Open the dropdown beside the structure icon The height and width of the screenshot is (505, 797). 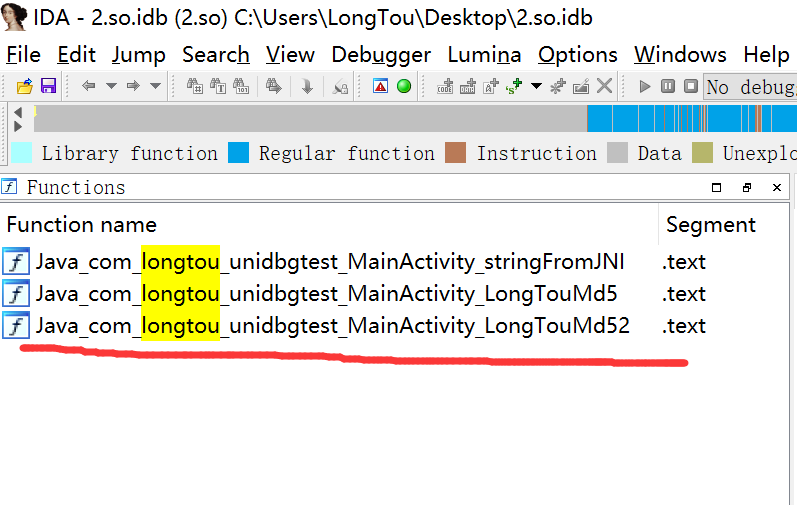[536, 86]
